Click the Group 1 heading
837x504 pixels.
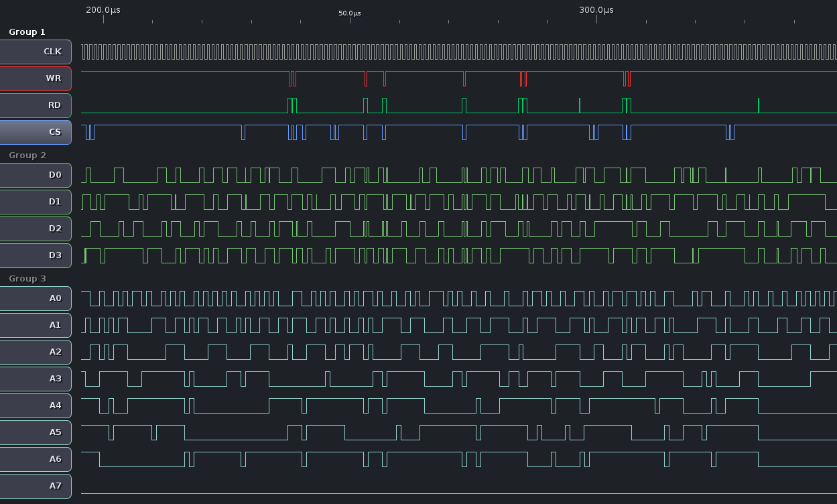point(27,32)
